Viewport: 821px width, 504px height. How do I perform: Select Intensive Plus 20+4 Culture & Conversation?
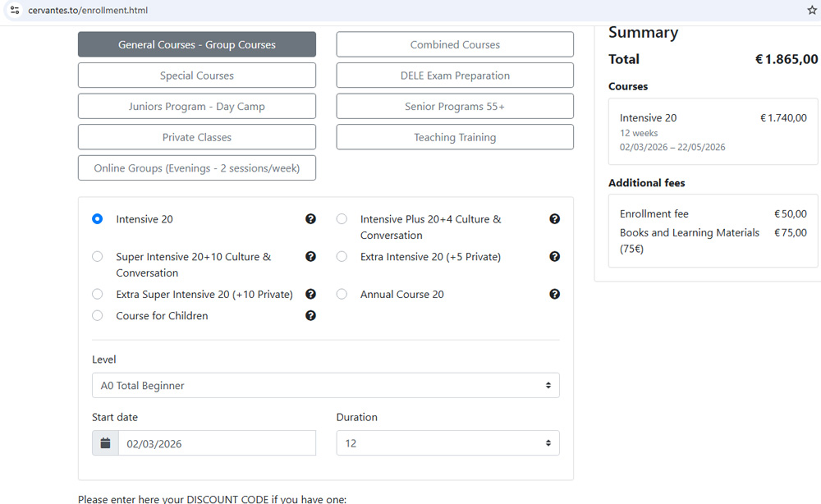pyautogui.click(x=342, y=219)
